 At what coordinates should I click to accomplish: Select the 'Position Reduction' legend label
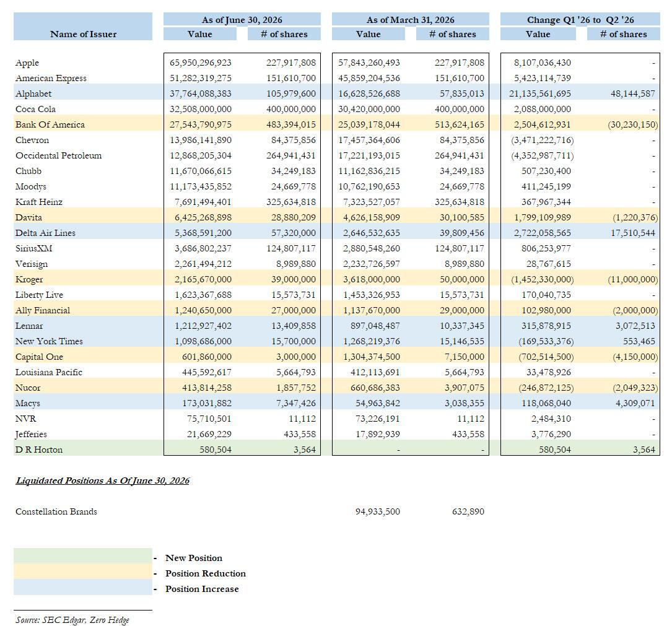(x=206, y=574)
